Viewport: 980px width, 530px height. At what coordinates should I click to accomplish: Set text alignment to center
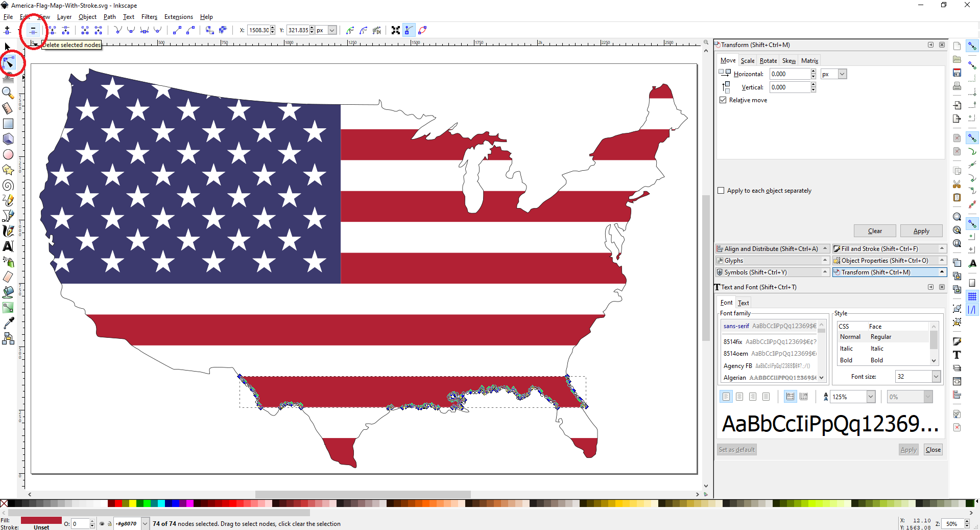click(739, 397)
